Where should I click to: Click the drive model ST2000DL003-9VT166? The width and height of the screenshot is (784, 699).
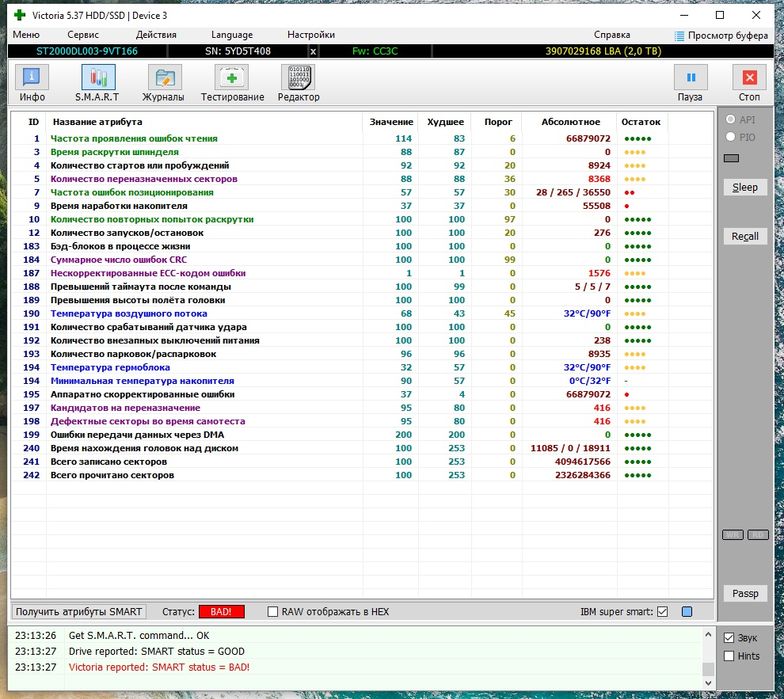(x=87, y=51)
